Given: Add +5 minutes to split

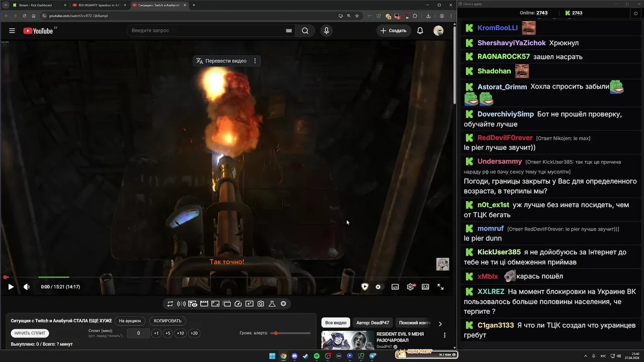Looking at the screenshot, I should 168,333.
